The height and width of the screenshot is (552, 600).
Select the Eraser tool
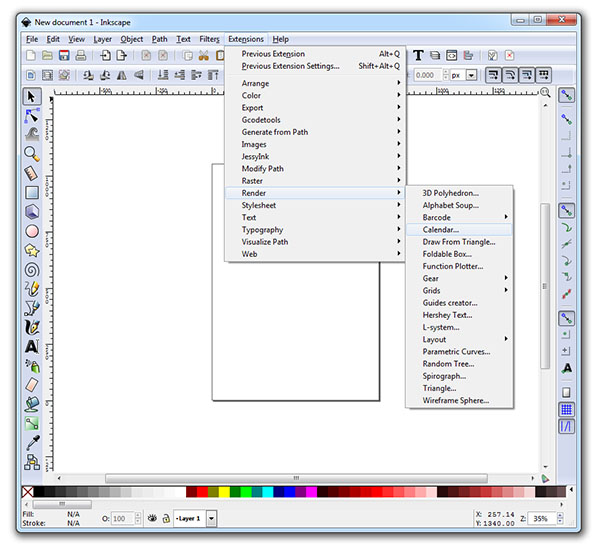pos(32,385)
